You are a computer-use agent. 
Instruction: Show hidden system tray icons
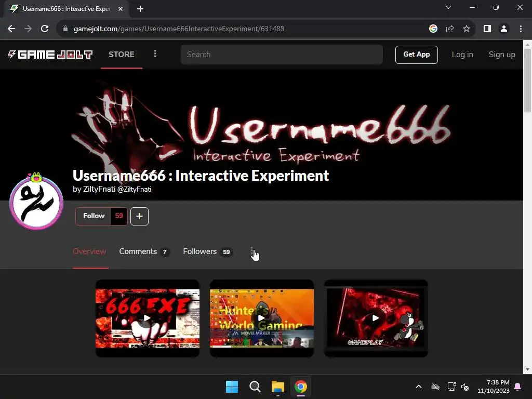[x=419, y=387]
